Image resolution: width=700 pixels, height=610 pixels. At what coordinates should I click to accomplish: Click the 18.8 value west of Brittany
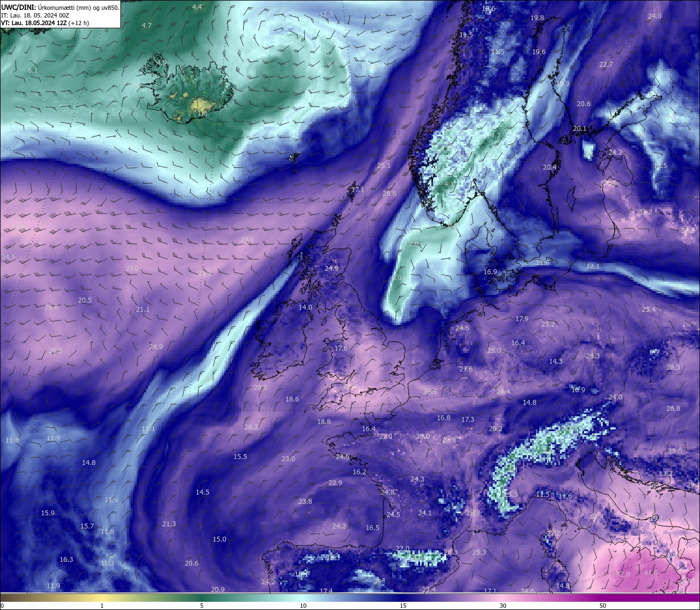(324, 422)
